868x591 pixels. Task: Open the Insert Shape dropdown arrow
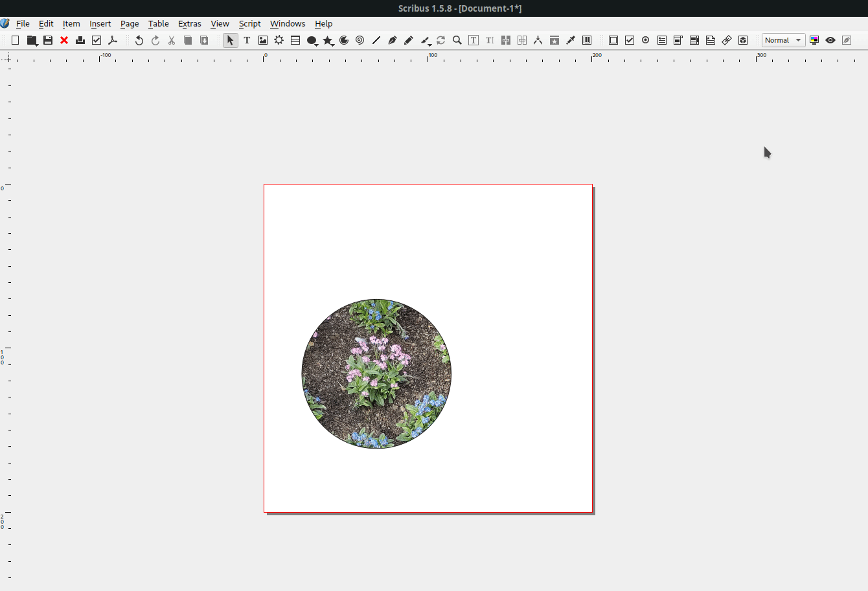315,44
